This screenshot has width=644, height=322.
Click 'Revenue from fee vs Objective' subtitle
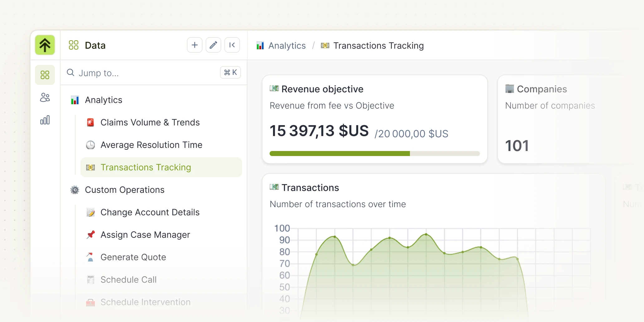(332, 105)
